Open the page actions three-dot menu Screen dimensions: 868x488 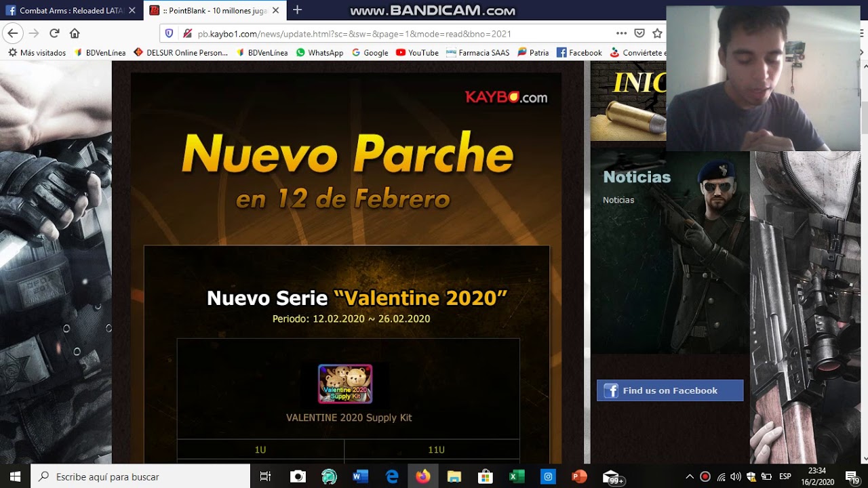pos(621,33)
